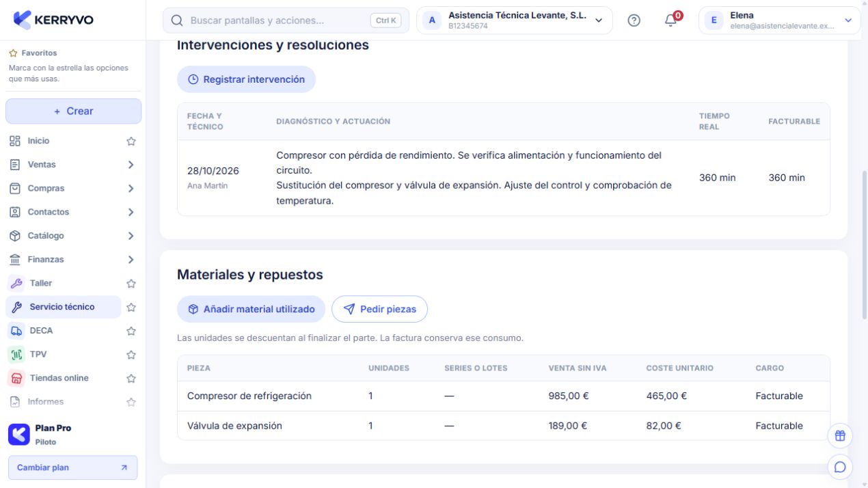Click the Crear button
The width and height of the screenshot is (868, 488).
tap(73, 111)
